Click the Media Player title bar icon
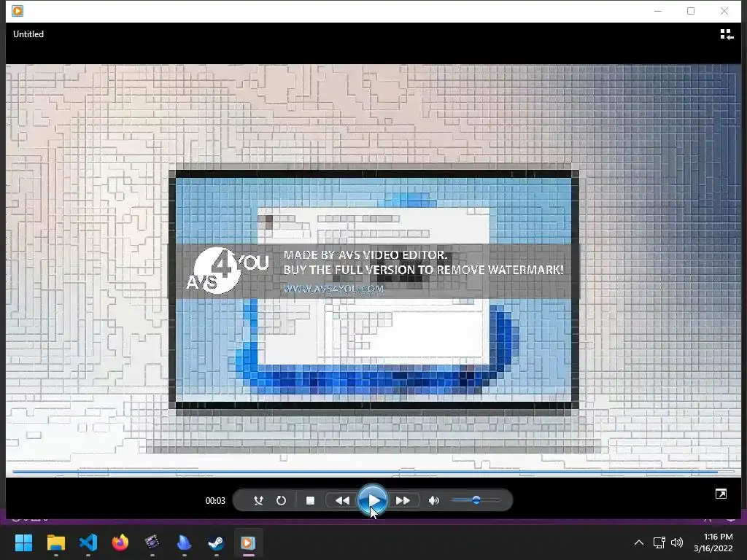The width and height of the screenshot is (747, 560). coord(18,11)
